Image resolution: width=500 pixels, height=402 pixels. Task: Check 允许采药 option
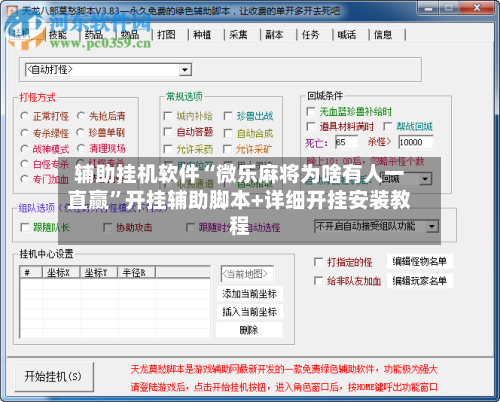[168, 149]
